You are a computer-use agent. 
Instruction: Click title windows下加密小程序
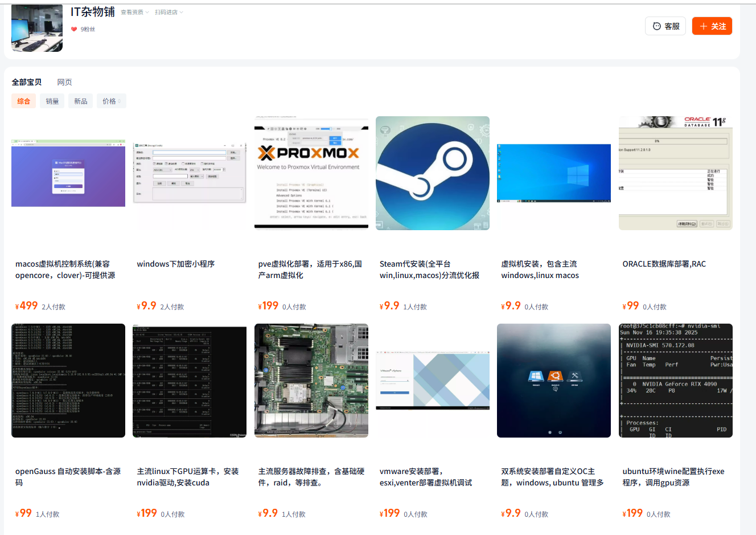[176, 264]
